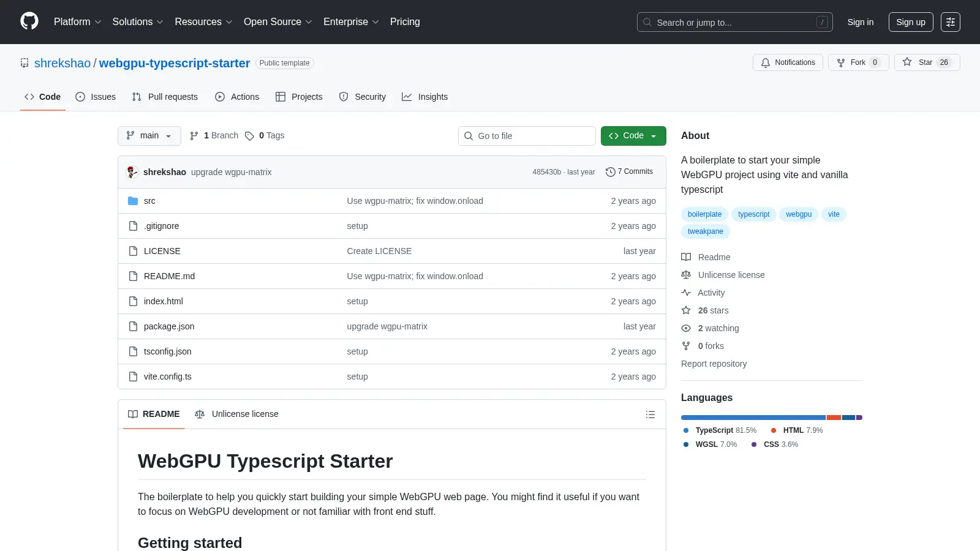Click the branch icon beside 1 Branch
The image size is (980, 551).
(x=194, y=136)
